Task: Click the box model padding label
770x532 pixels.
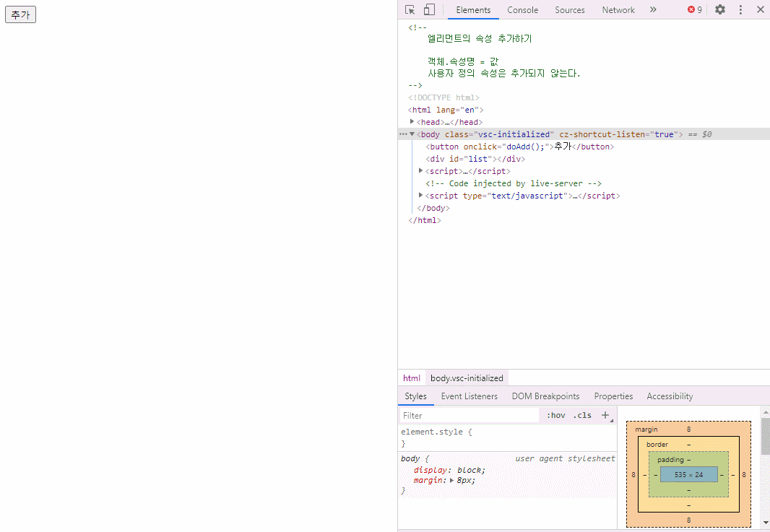Action: point(670,460)
